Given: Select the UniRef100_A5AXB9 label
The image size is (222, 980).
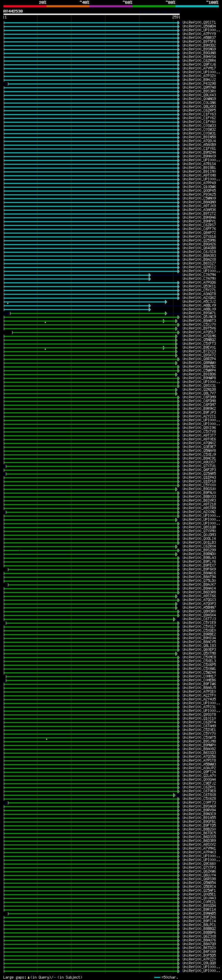Looking at the screenshot, I should tap(199, 145).
